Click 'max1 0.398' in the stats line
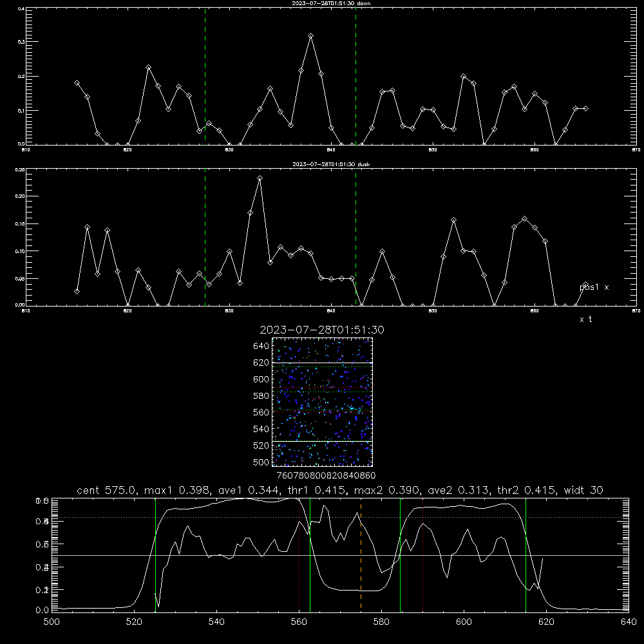This screenshot has height=644, width=644. tap(176, 490)
